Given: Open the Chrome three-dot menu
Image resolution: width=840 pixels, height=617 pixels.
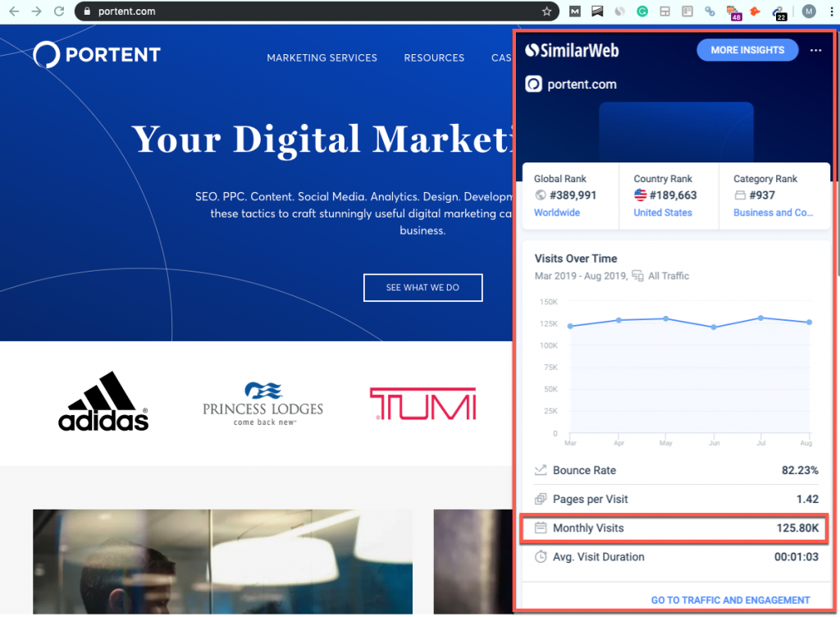Looking at the screenshot, I should tap(832, 11).
